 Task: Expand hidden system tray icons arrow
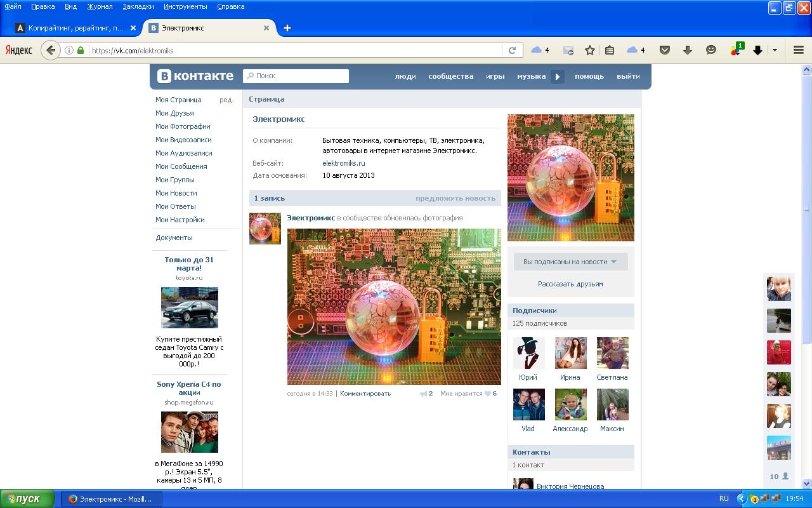click(741, 499)
